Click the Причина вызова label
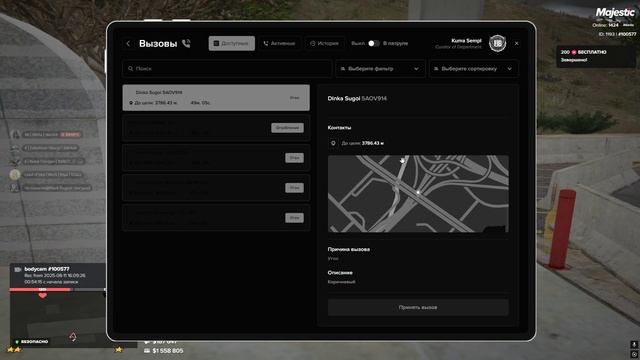Screen dimensions: 640x360 (349, 249)
